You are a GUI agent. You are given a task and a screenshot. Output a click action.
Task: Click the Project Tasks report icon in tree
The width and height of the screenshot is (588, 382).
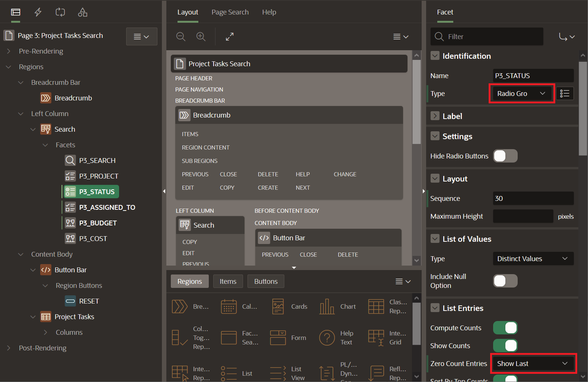(46, 317)
